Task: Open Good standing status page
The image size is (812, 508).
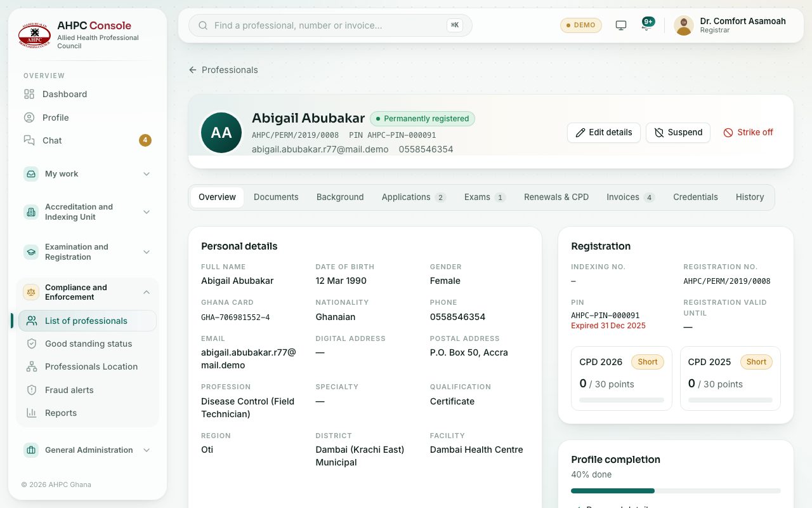Action: (87, 344)
